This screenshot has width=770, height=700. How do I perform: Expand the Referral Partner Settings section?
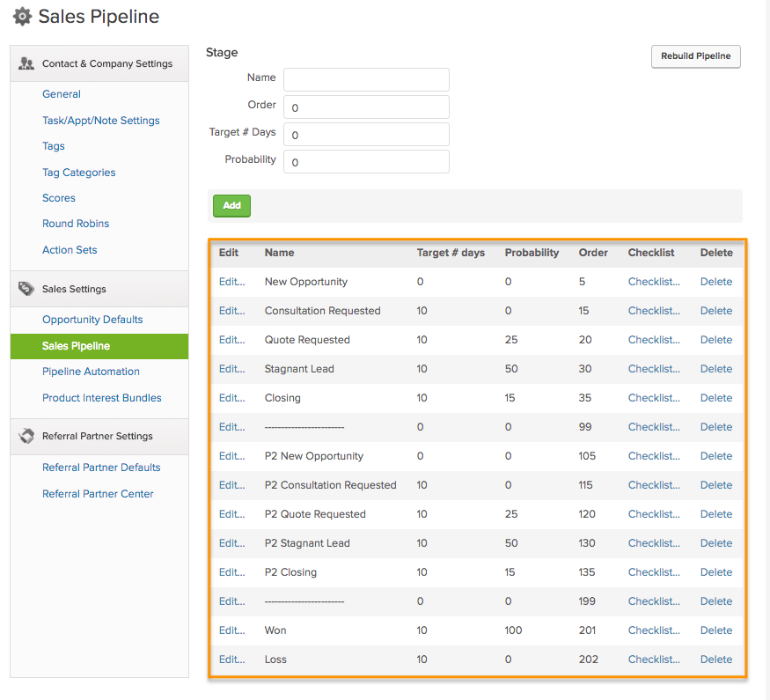pyautogui.click(x=99, y=436)
